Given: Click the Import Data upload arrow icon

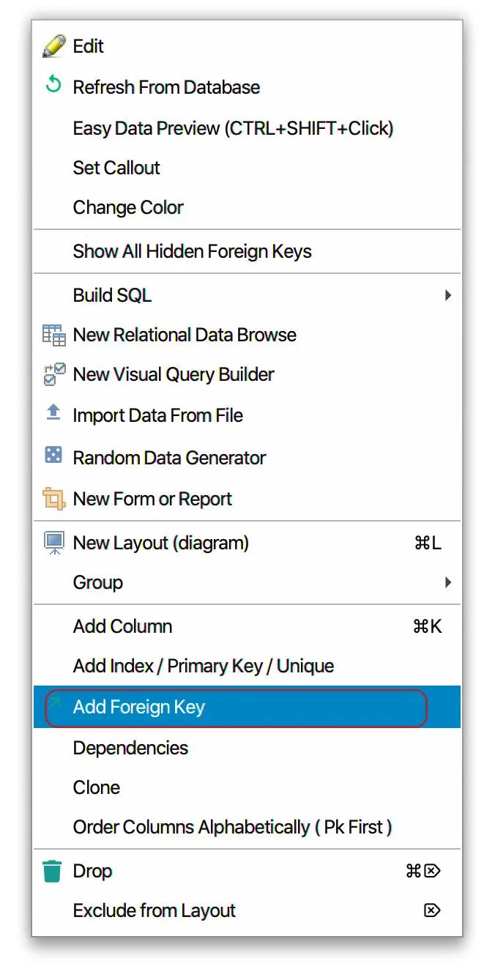Looking at the screenshot, I should pyautogui.click(x=53, y=414).
